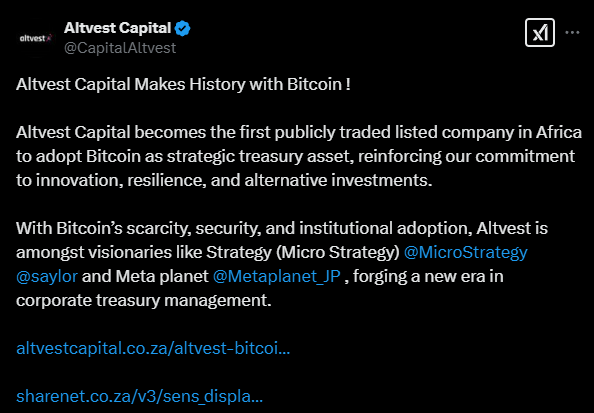The width and height of the screenshot is (594, 413).
Task: Open the @MicroStrategy mention
Action: (x=466, y=252)
